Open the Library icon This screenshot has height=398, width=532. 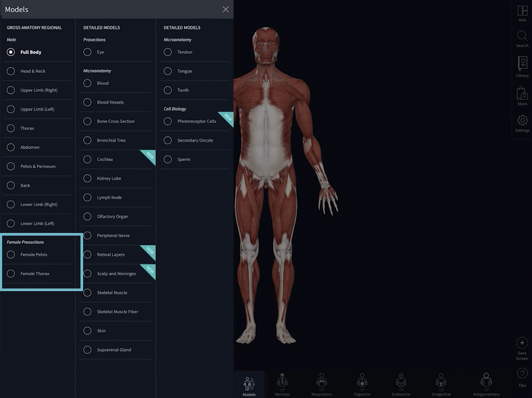click(522, 64)
